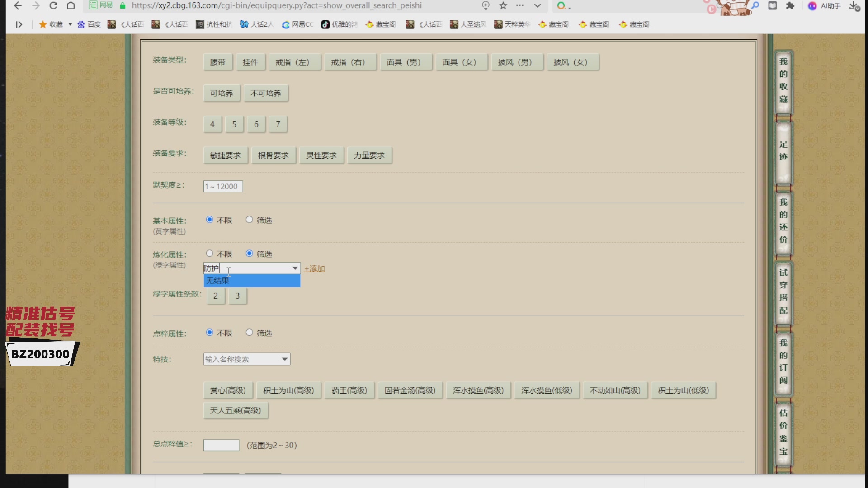Click the search magnifier icon in toolbar
This screenshot has height=488, width=868.
[755, 5]
